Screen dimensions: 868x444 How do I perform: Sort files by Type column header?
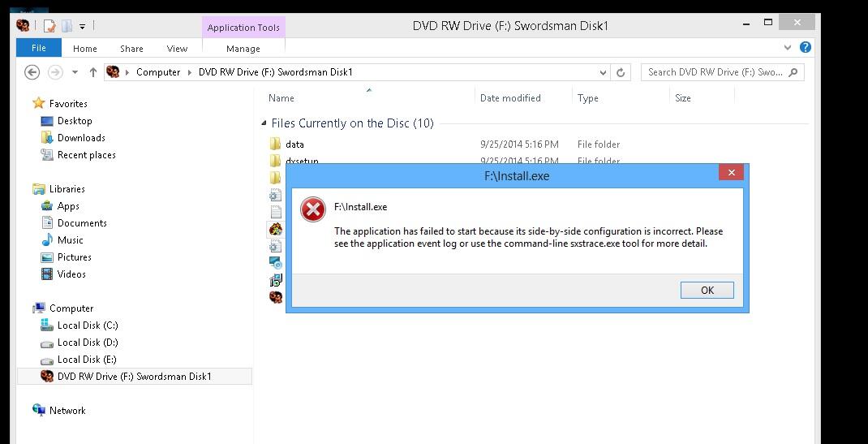point(588,98)
